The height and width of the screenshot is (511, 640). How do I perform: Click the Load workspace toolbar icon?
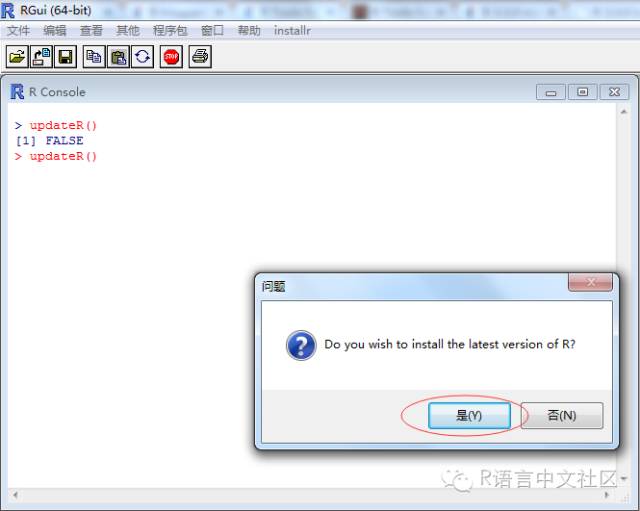41,56
